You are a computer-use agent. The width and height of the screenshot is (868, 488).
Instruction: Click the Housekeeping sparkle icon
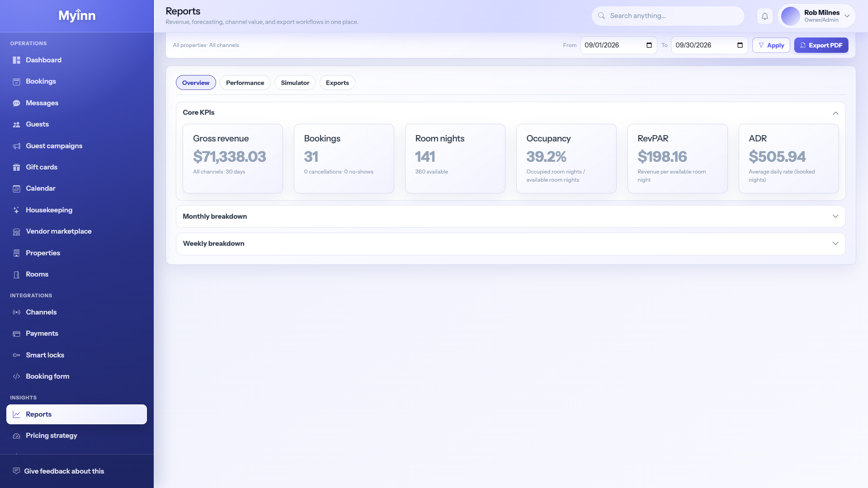[x=16, y=210]
